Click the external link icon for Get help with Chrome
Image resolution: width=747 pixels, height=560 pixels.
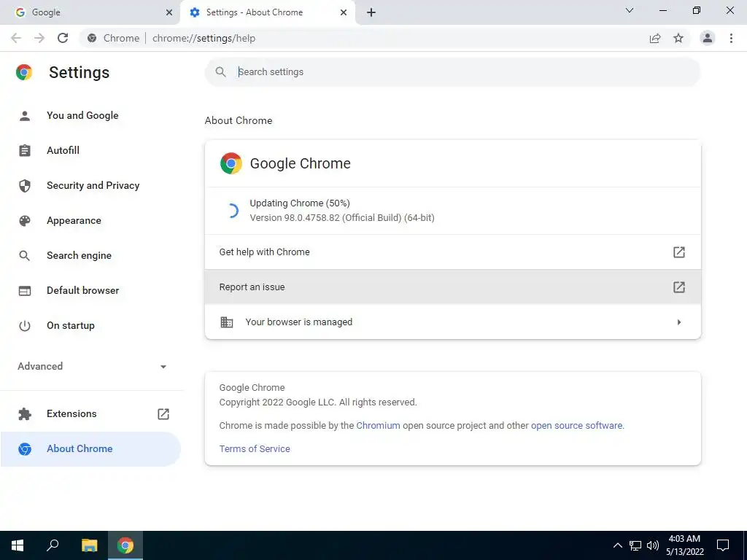point(679,252)
